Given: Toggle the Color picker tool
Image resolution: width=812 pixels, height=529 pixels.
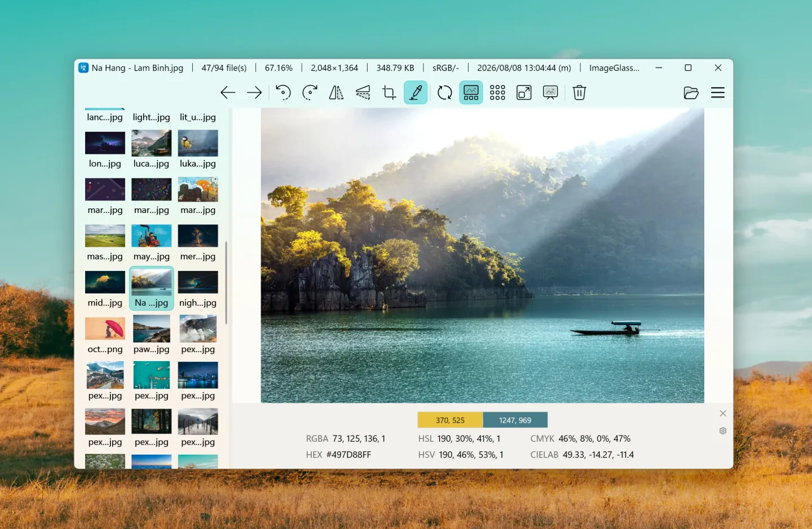Looking at the screenshot, I should (416, 92).
